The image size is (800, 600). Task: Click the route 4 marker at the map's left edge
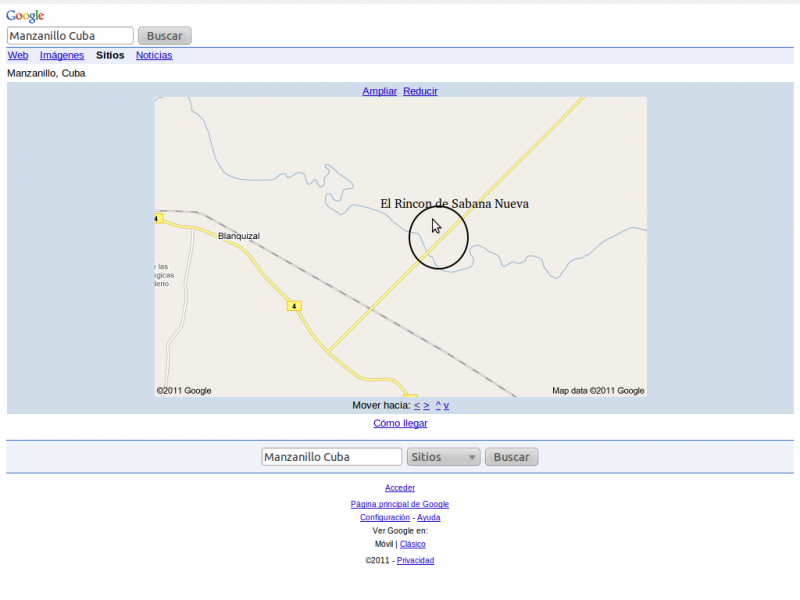[x=158, y=218]
